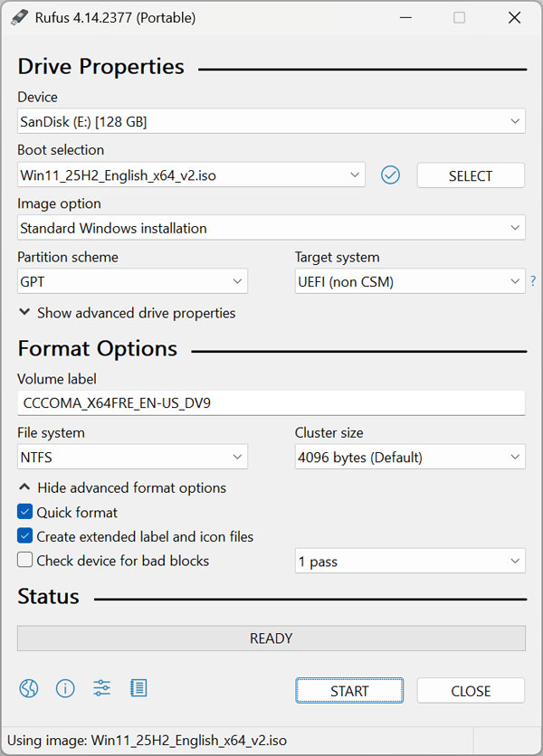The image size is (543, 756).
Task: Enable Check device for bad blocks
Action: 24,560
